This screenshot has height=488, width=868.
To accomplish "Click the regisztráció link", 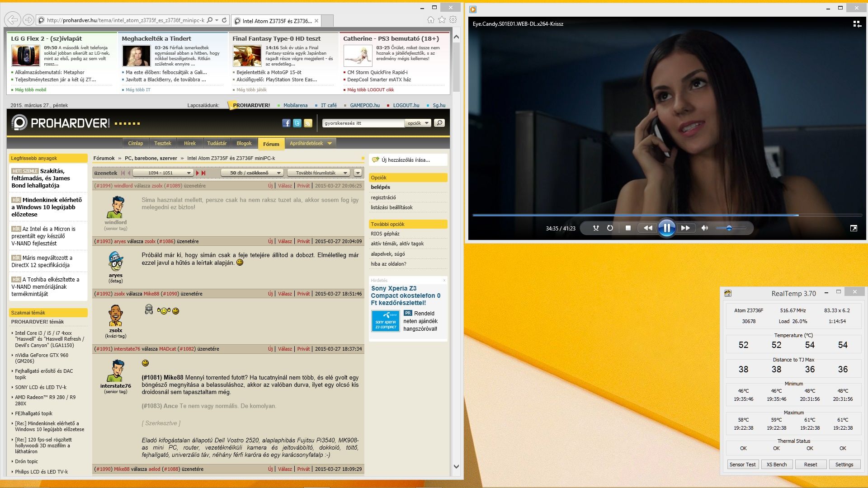I will point(383,197).
